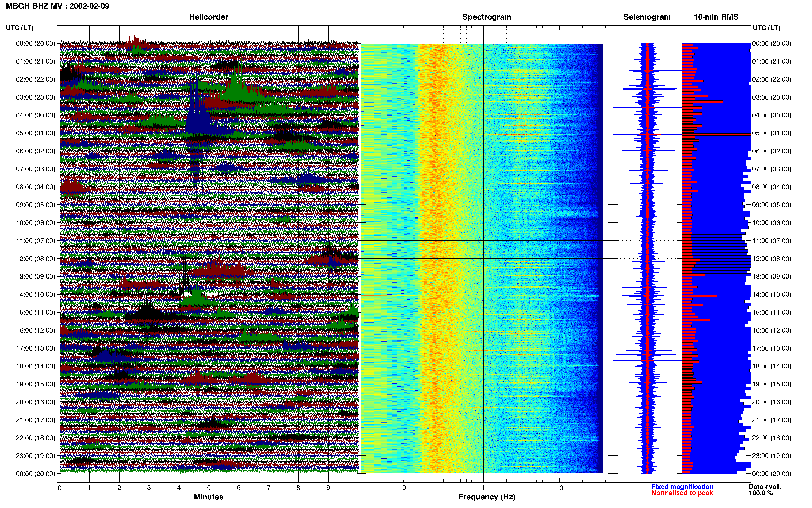Screen dimensions: 812x508
Task: Click the left '02:00 (22:00)' time label
Action: tap(36, 79)
